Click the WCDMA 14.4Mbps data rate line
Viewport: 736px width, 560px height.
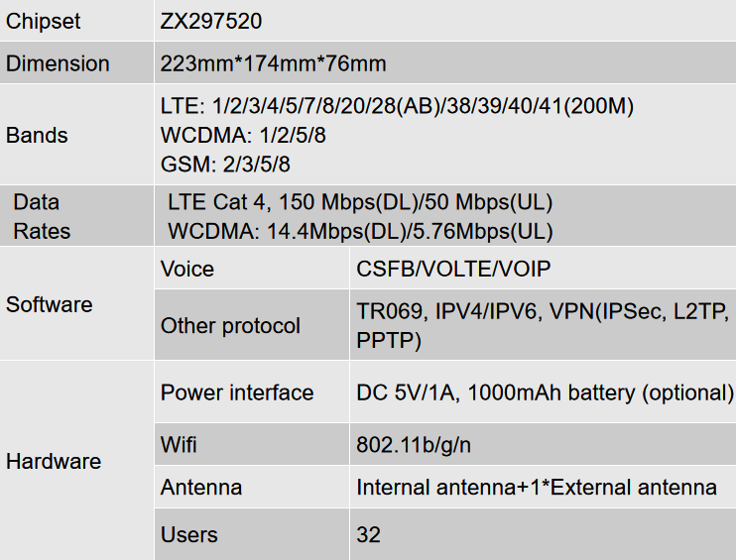(360, 231)
